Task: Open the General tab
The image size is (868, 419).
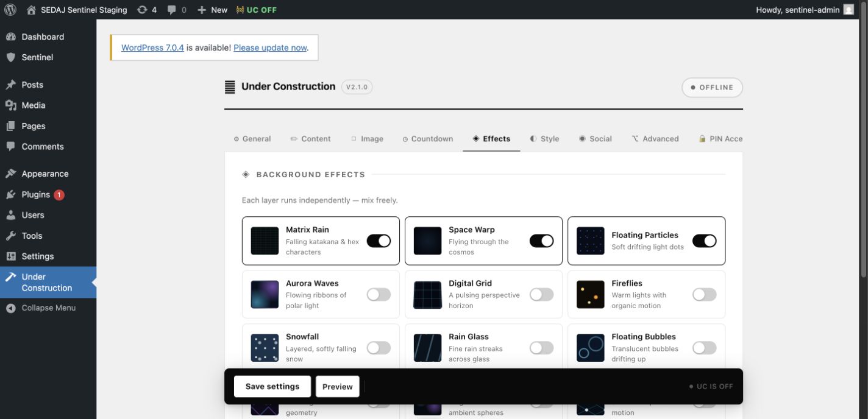Action: [x=252, y=139]
